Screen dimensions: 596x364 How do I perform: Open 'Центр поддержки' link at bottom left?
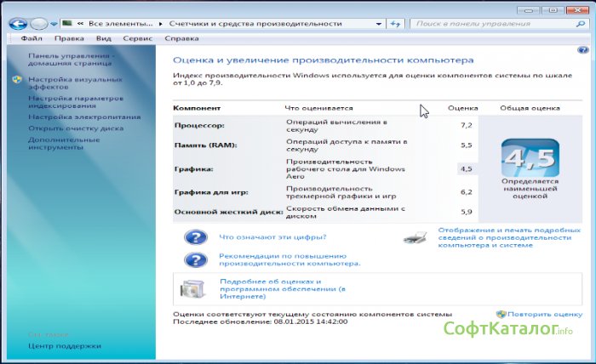[64, 345]
